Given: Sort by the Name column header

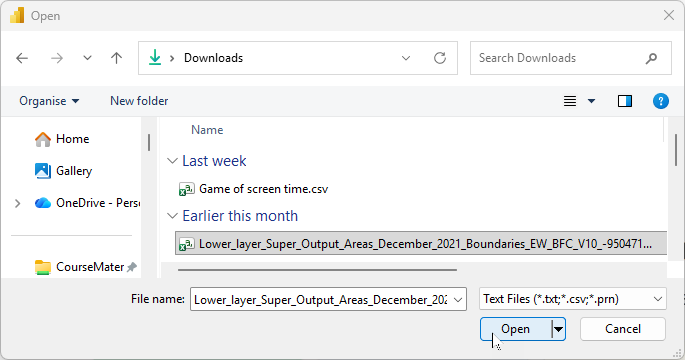Looking at the screenshot, I should [x=207, y=130].
